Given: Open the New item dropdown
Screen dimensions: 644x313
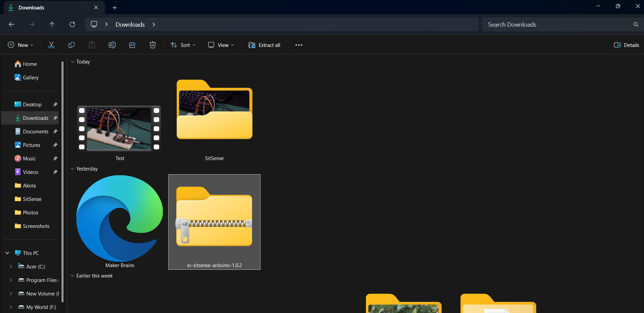Looking at the screenshot, I should click(21, 45).
